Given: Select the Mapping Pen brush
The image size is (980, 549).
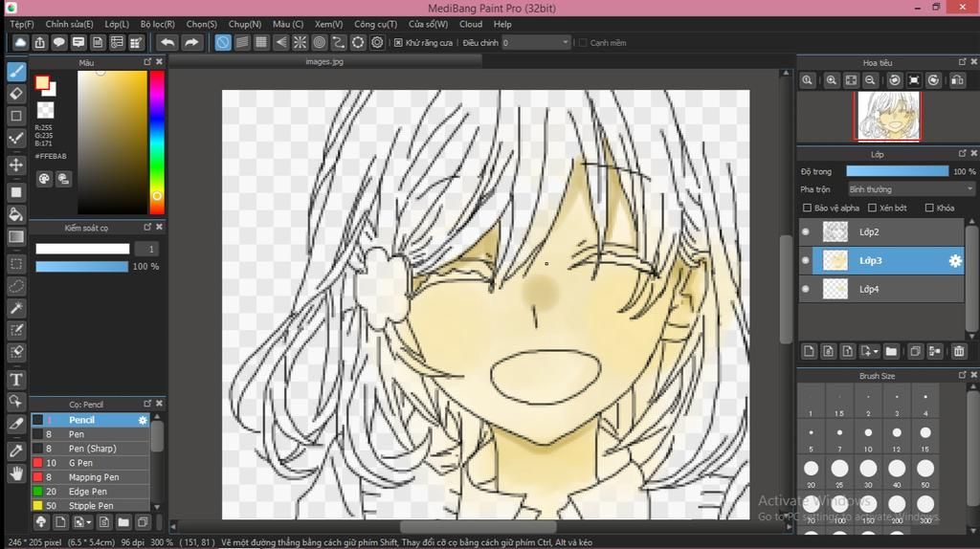Looking at the screenshot, I should point(91,477).
